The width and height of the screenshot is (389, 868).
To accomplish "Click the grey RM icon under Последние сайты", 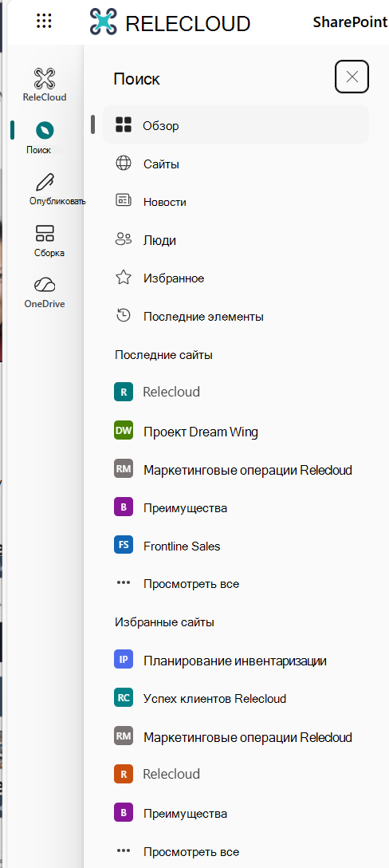I will click(124, 469).
